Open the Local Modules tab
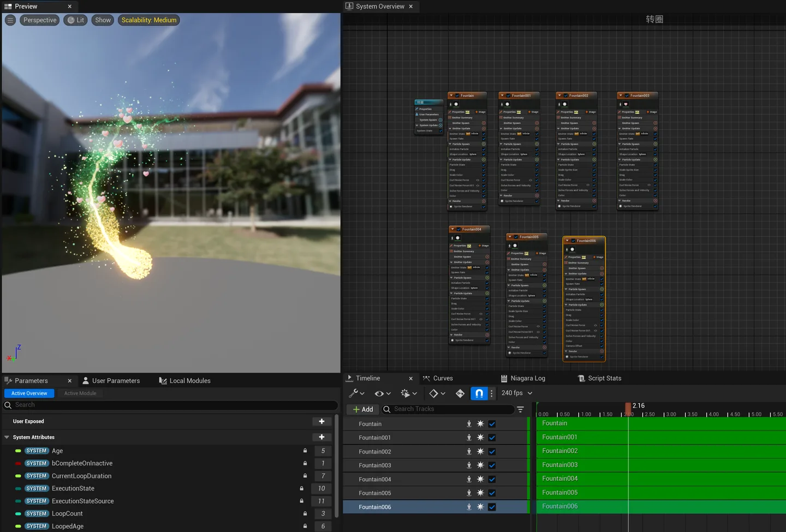Screen dimensions: 786x532 [184, 381]
